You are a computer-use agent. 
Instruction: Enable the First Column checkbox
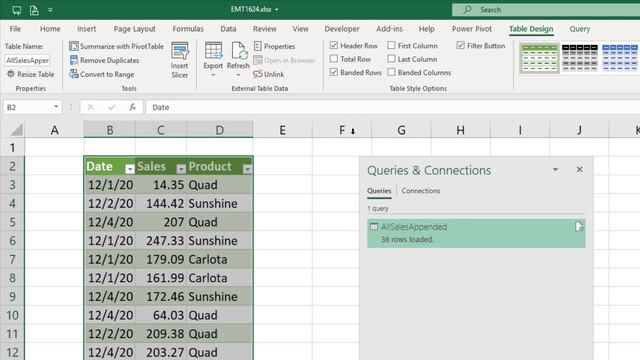(x=391, y=45)
